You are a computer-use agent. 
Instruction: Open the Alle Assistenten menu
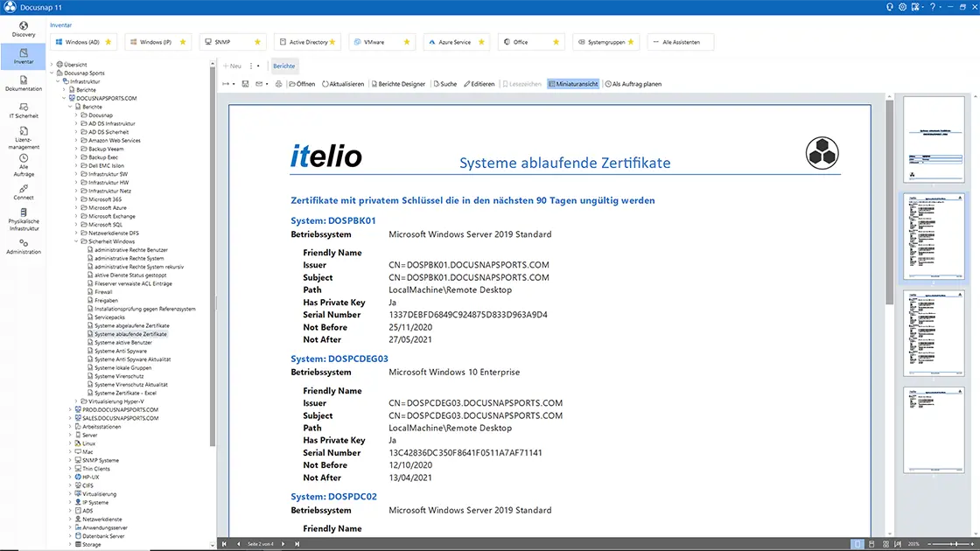pyautogui.click(x=680, y=42)
